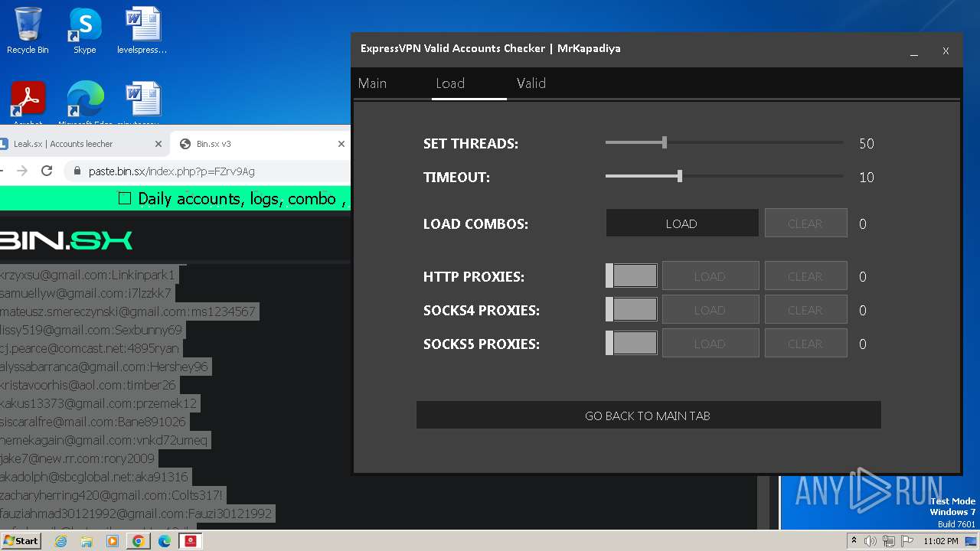
Task: Open the Acrobat desktop shortcut
Action: point(28,103)
